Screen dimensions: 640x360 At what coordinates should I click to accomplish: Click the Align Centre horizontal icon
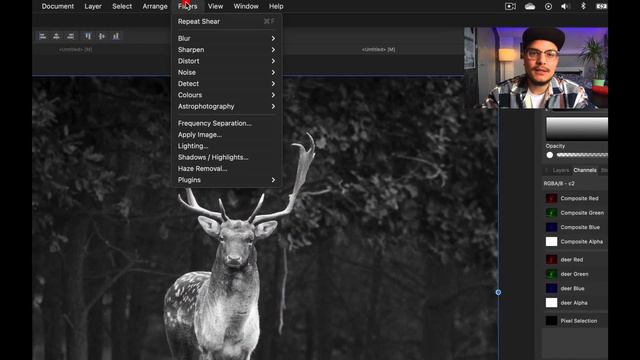[56, 36]
